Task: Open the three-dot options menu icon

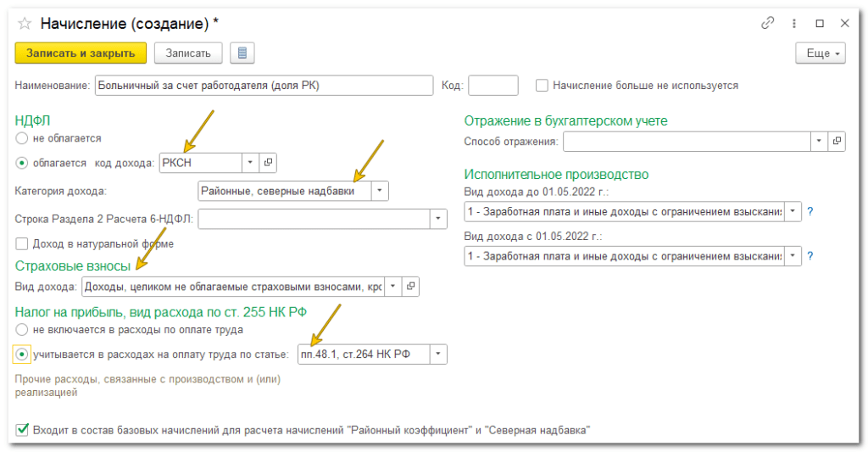Action: (794, 24)
